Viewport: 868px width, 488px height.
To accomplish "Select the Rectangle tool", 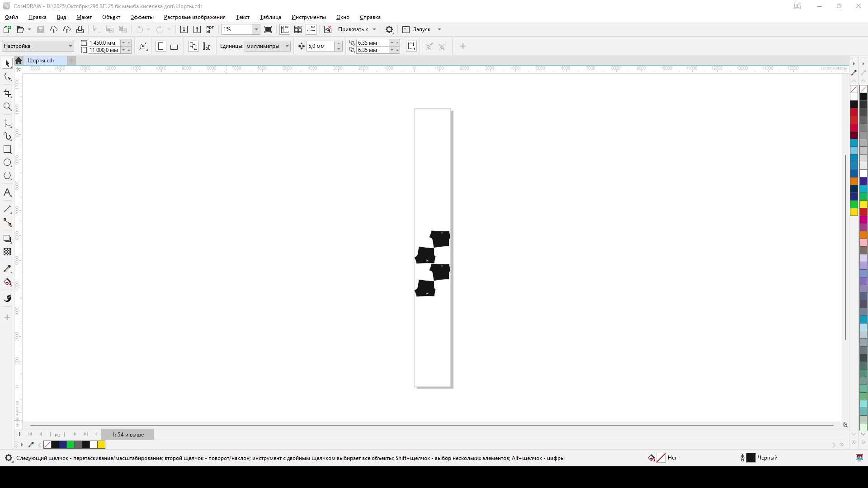I will point(7,149).
